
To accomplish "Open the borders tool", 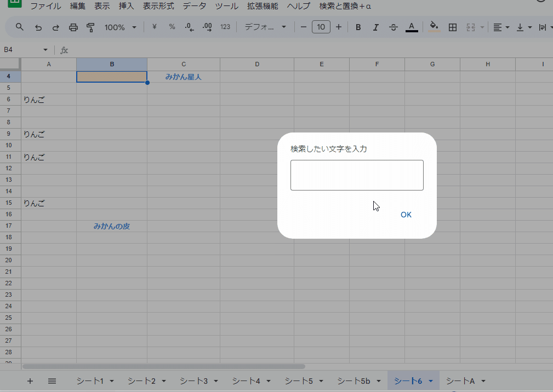I will [x=453, y=27].
